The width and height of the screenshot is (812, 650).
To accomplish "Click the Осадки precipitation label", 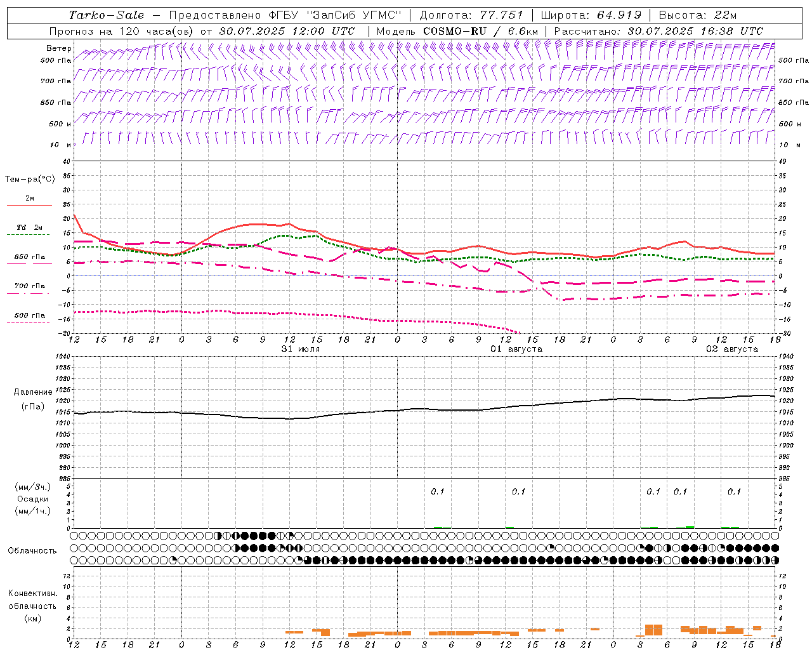I will tap(33, 499).
